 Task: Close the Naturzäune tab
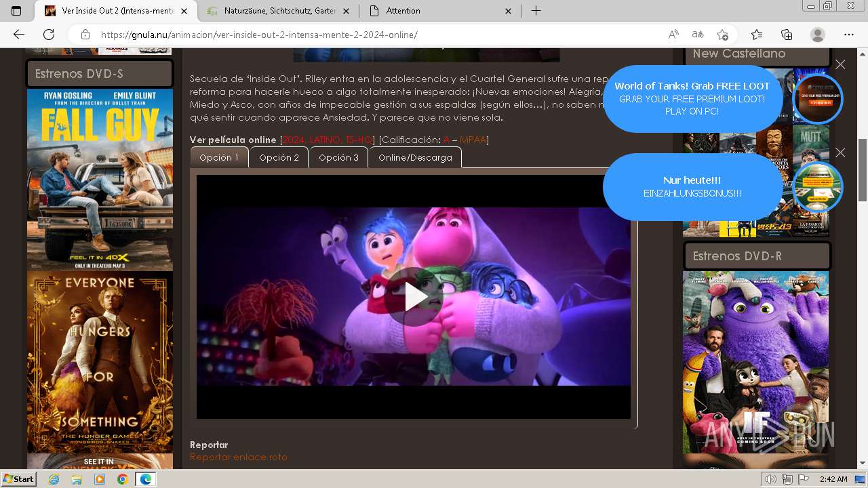pyautogui.click(x=347, y=11)
